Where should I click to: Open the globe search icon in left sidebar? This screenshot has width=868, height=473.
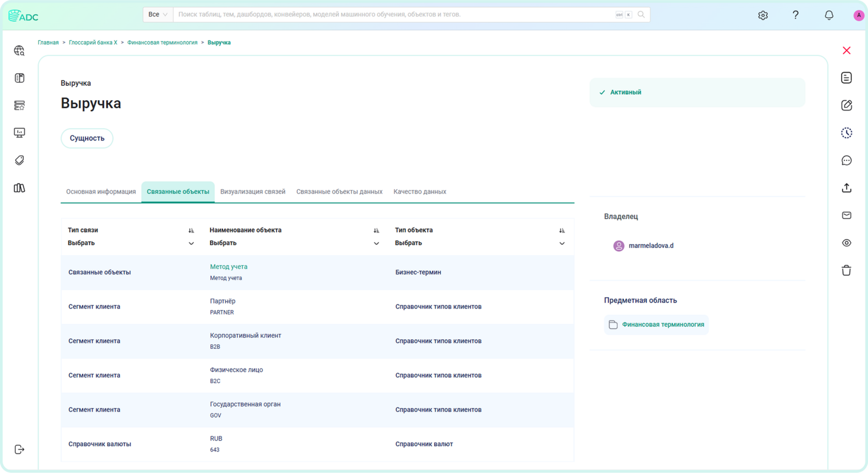(19, 51)
